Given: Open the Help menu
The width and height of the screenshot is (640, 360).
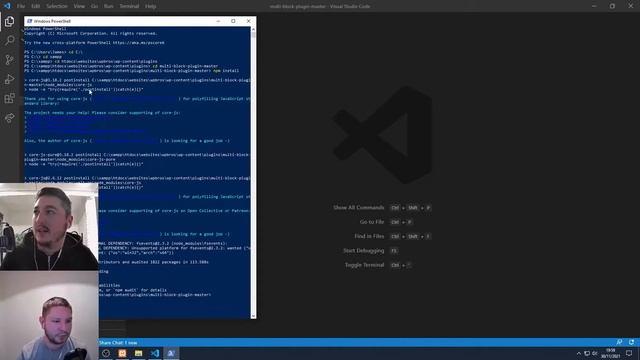Looking at the screenshot, I should pyautogui.click(x=151, y=6).
